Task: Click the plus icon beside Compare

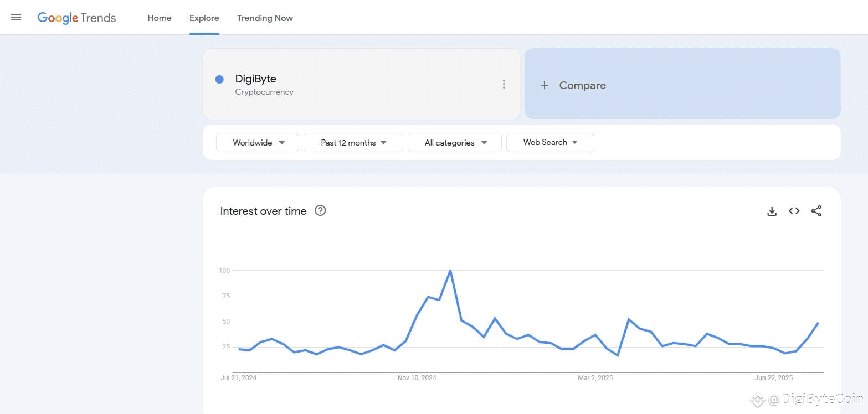Action: pos(545,85)
